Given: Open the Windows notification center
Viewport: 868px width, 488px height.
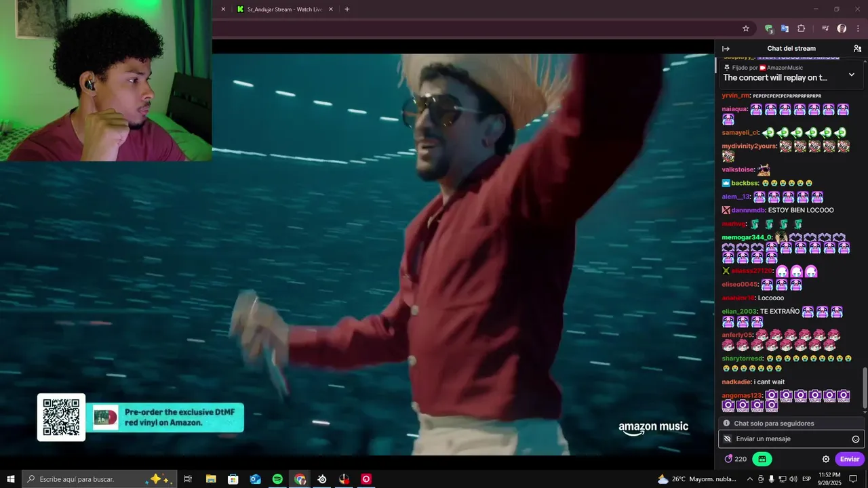Looking at the screenshot, I should click(854, 479).
